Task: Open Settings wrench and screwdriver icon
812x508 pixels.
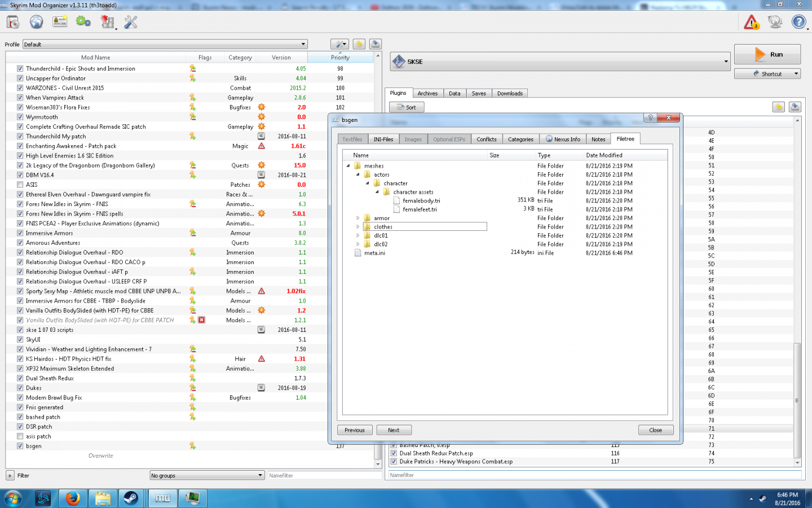Action: tap(131, 22)
